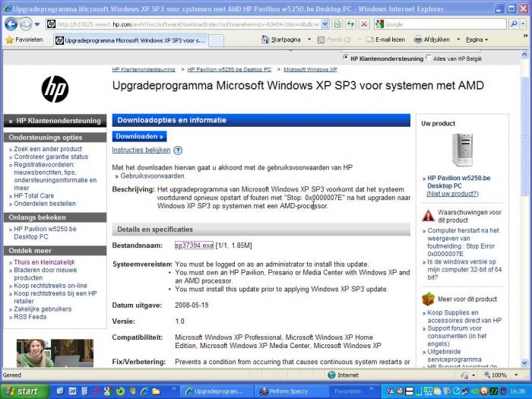Click the blue Downloaden button
The width and height of the screenshot is (532, 399).
139,136
